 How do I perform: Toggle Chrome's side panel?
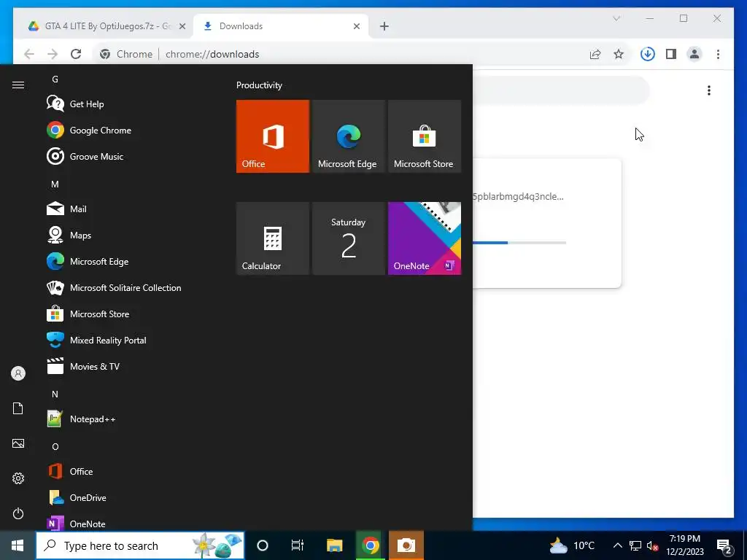click(671, 54)
